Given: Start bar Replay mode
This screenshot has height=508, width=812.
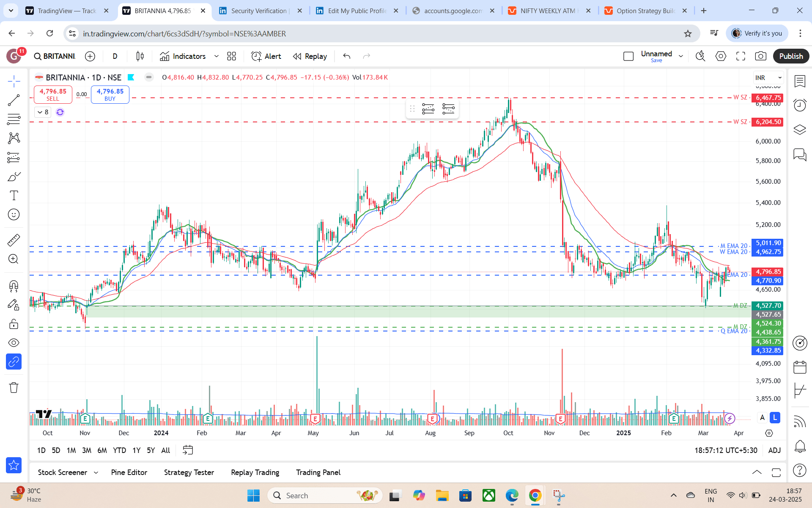Looking at the screenshot, I should (x=310, y=56).
